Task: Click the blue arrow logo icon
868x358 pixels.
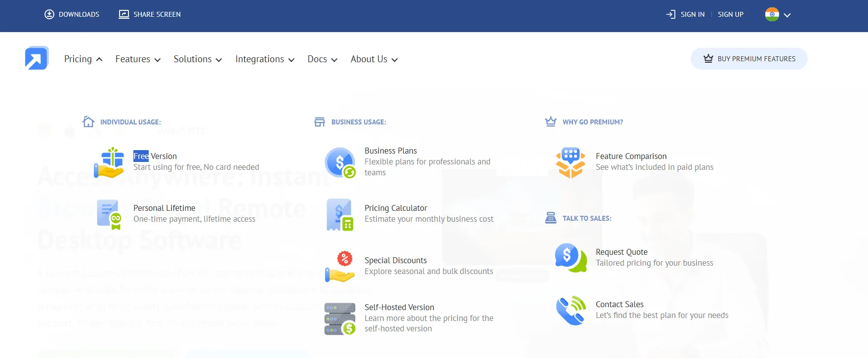Action: pos(37,58)
